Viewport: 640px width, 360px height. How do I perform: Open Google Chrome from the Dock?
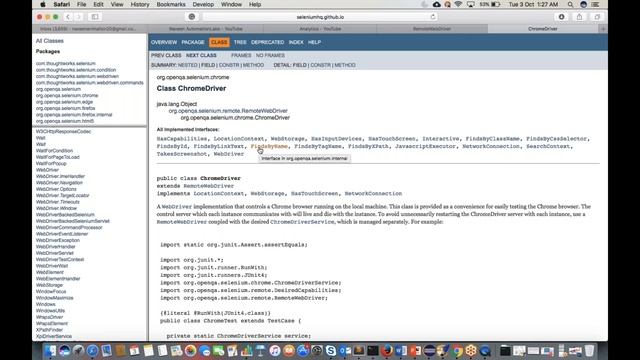pyautogui.click(x=457, y=351)
